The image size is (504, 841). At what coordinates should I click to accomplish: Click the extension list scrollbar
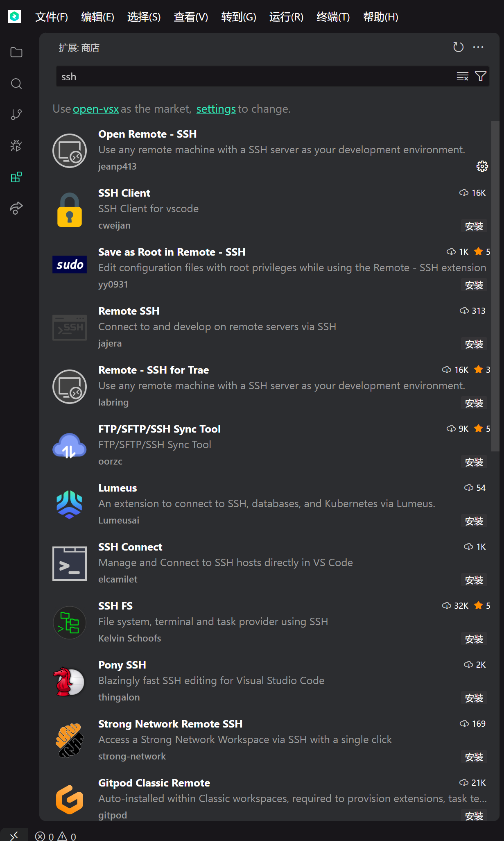495,286
